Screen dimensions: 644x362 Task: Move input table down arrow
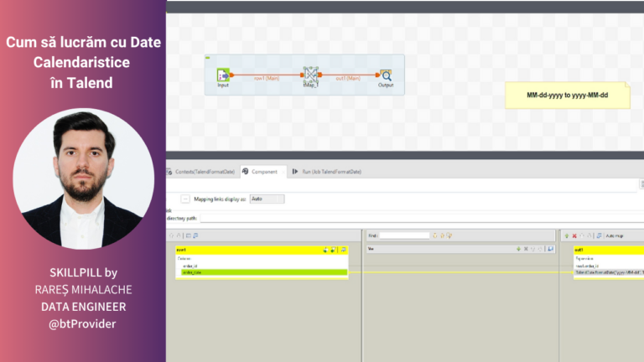179,235
